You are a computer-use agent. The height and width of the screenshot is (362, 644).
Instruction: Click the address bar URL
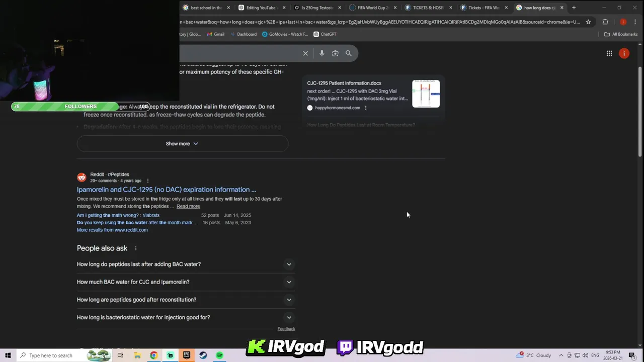pos(380,22)
